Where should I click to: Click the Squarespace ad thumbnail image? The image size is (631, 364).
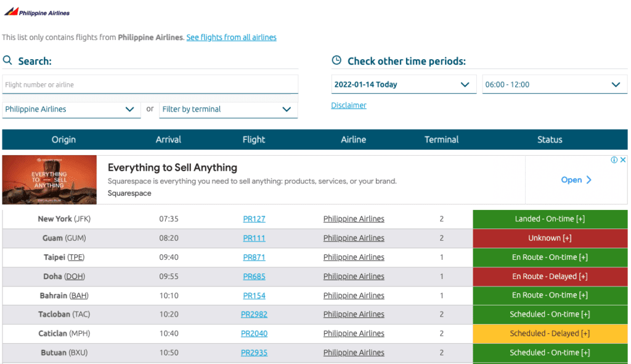pos(49,180)
